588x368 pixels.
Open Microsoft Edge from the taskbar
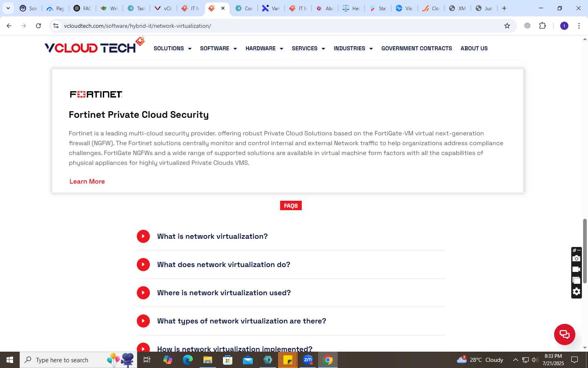187,360
